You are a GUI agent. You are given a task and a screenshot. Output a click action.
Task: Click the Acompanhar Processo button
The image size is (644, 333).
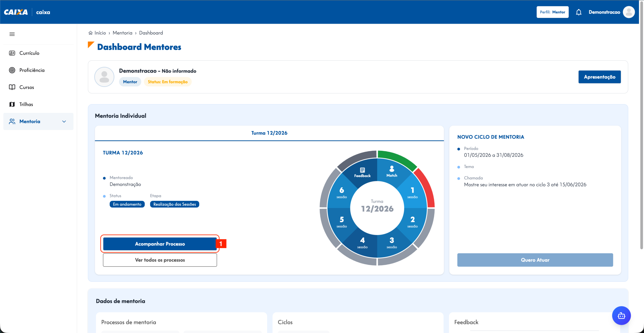160,244
